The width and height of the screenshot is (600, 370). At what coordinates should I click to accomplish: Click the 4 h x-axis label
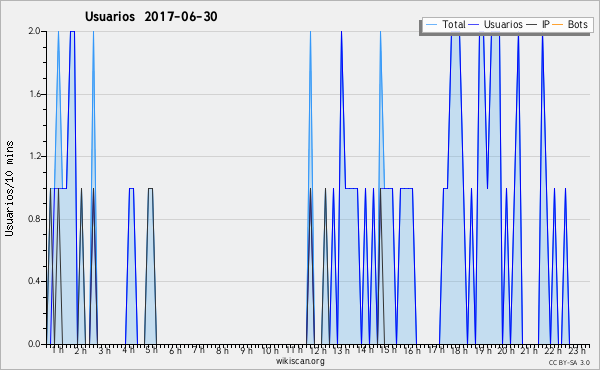[x=128, y=350]
